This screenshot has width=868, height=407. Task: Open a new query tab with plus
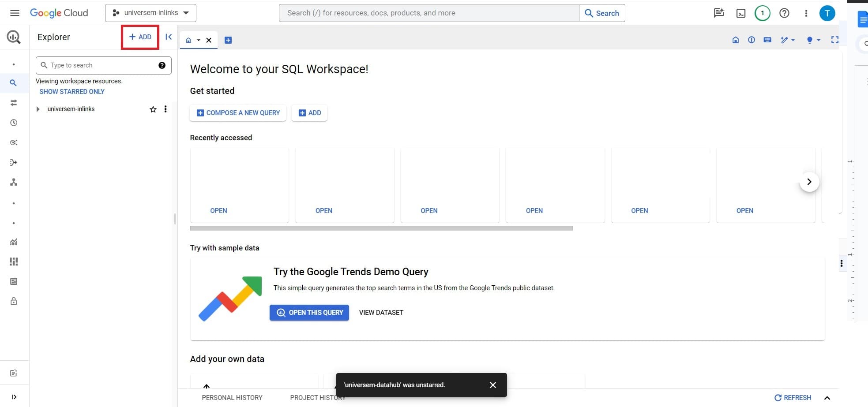[x=228, y=40]
